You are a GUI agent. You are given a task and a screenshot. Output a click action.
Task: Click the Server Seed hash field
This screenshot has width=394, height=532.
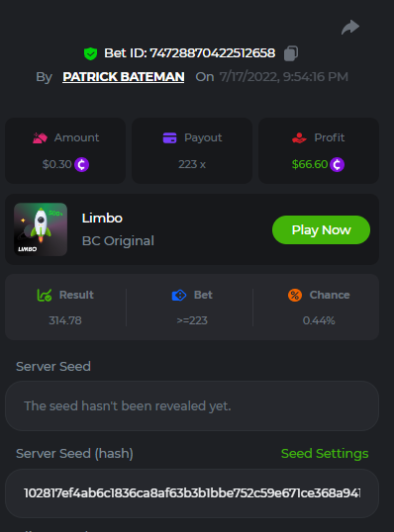(192, 493)
